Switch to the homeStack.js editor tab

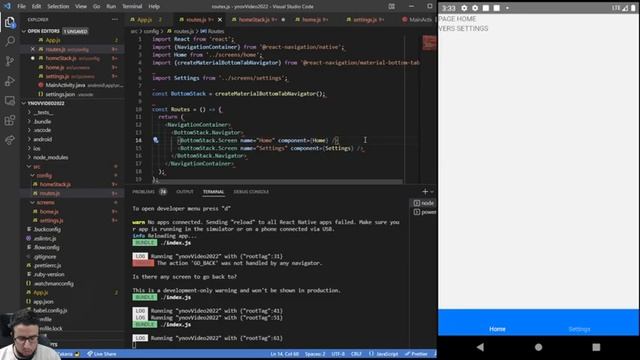click(x=258, y=20)
